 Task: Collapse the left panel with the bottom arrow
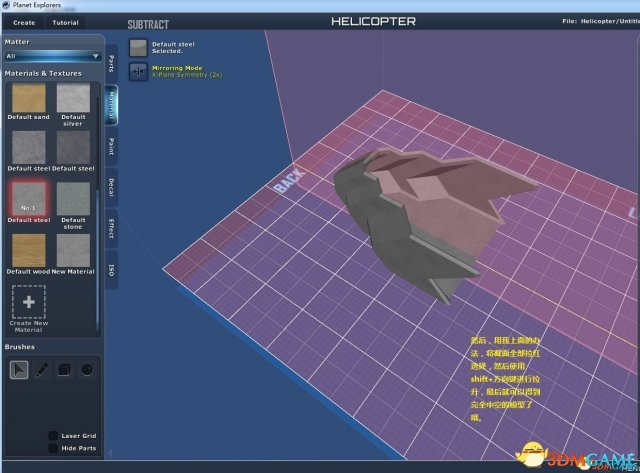pos(109,453)
